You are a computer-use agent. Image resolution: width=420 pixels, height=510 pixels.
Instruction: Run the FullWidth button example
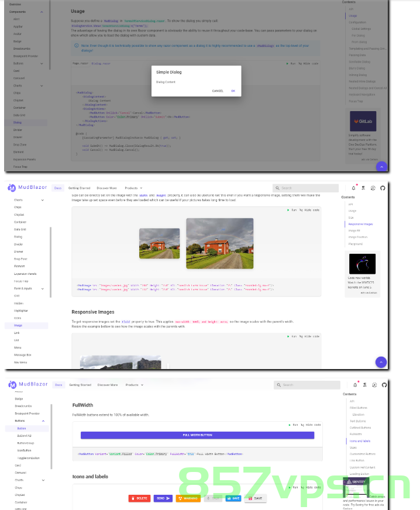pos(293,425)
